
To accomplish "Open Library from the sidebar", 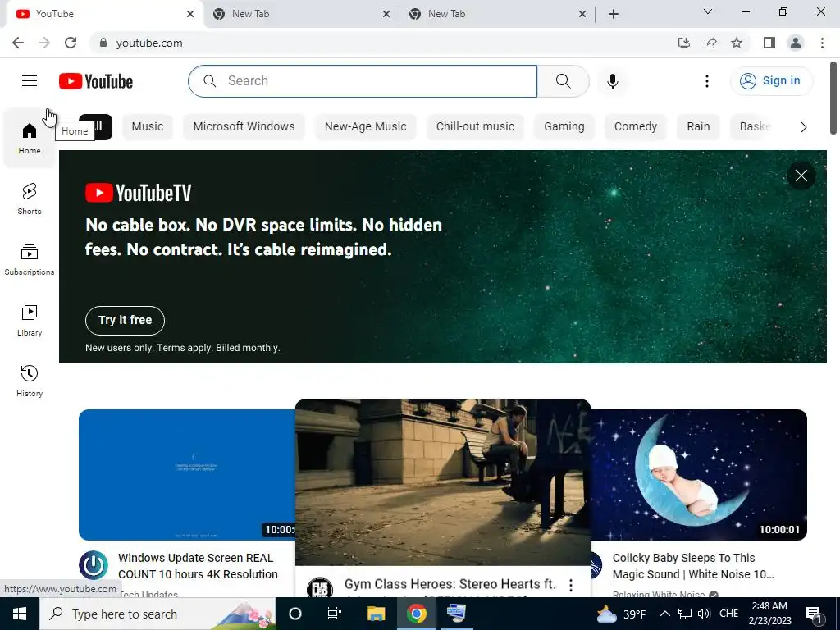I will [x=30, y=321].
